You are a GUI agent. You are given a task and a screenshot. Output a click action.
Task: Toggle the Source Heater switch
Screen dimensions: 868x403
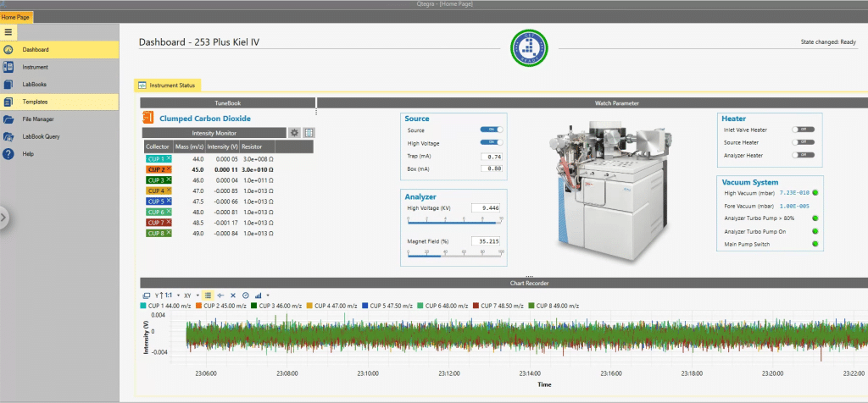point(804,142)
